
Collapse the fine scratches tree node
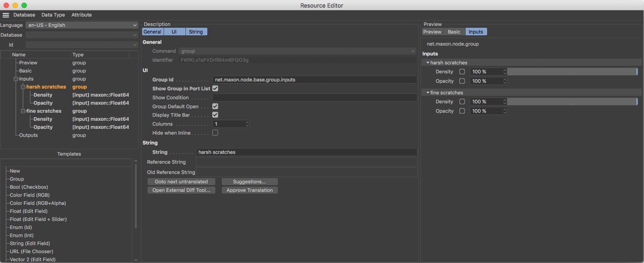click(x=22, y=111)
